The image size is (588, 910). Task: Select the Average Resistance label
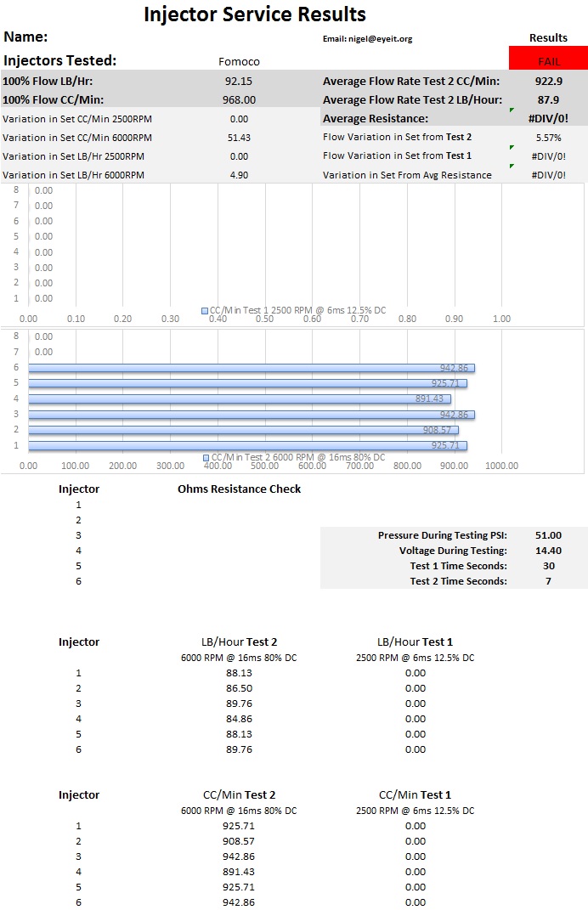(376, 118)
